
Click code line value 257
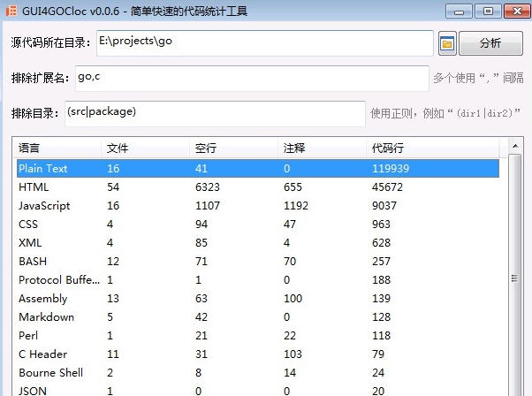click(x=381, y=262)
